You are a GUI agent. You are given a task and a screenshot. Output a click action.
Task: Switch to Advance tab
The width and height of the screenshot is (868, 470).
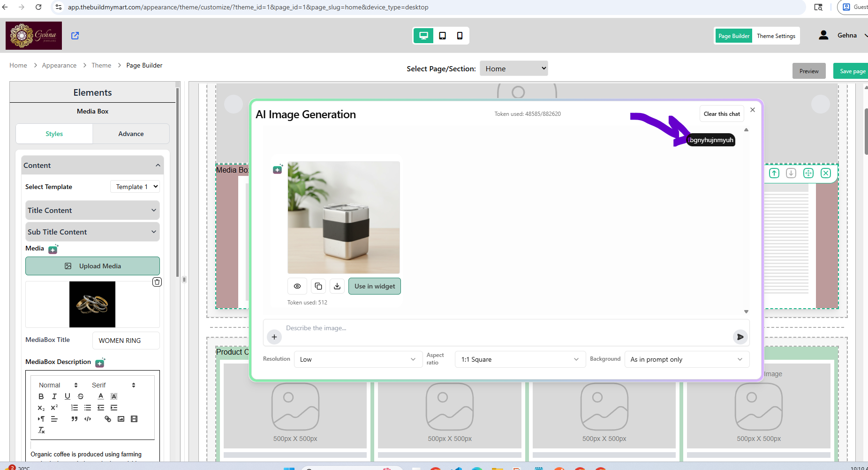[x=131, y=134]
